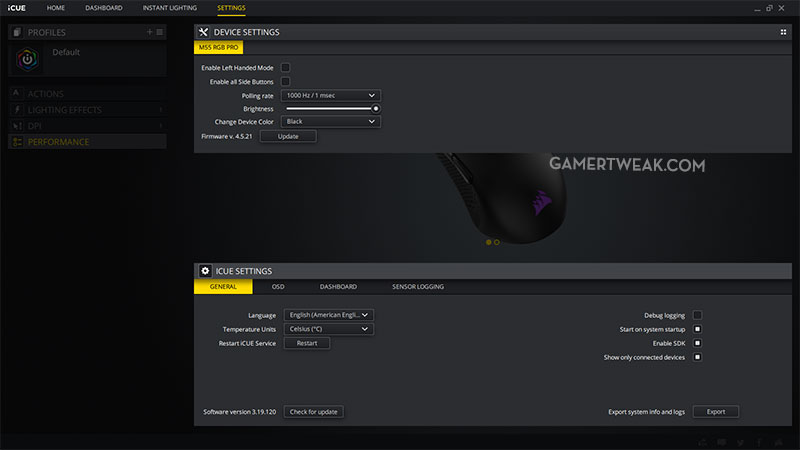Viewport: 800px width, 450px height.
Task: Click the firmware Update button
Action: [x=288, y=136]
